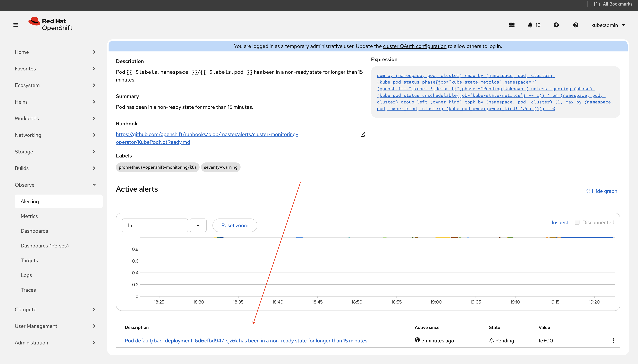Click the runbook external link icon
Image resolution: width=638 pixels, height=364 pixels.
pos(363,134)
